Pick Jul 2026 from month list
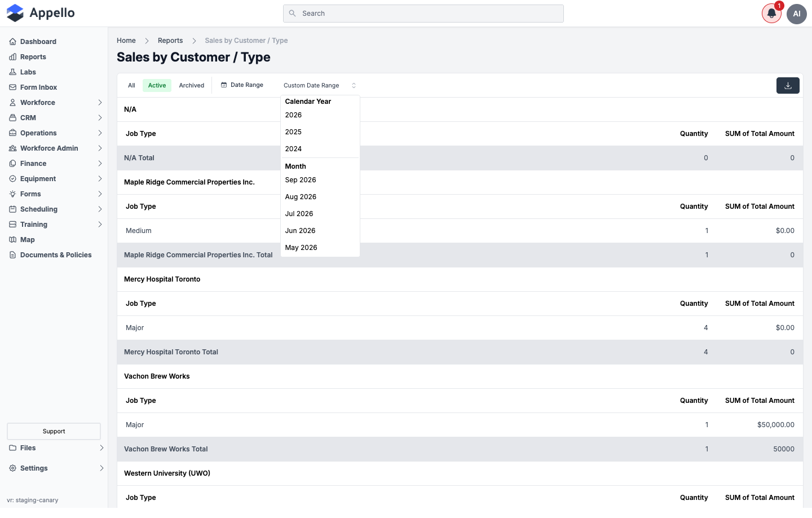Screen dimensions: 812x518 point(320,214)
